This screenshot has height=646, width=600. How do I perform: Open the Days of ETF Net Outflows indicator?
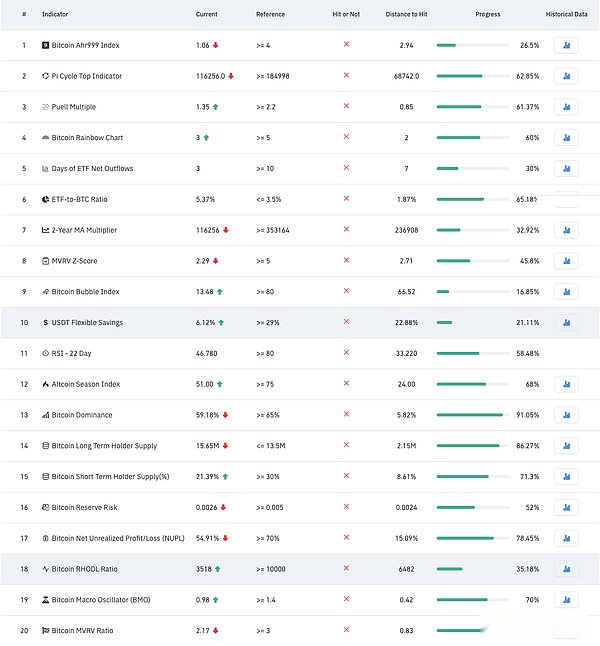[x=92, y=169]
